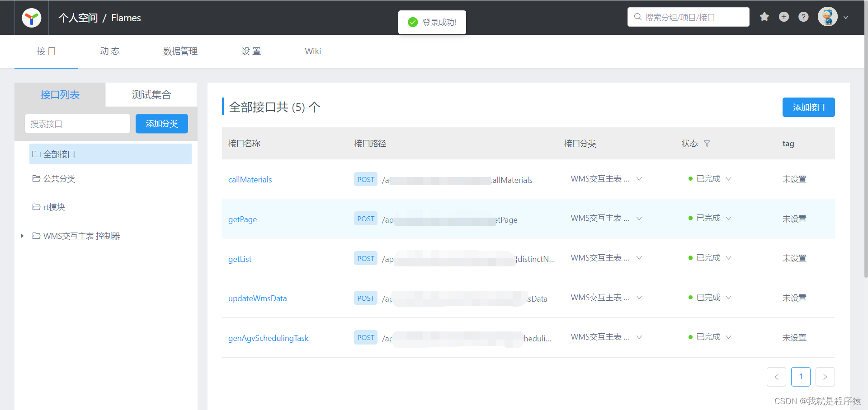
Task: Switch to the 接口 top tab
Action: coord(46,51)
